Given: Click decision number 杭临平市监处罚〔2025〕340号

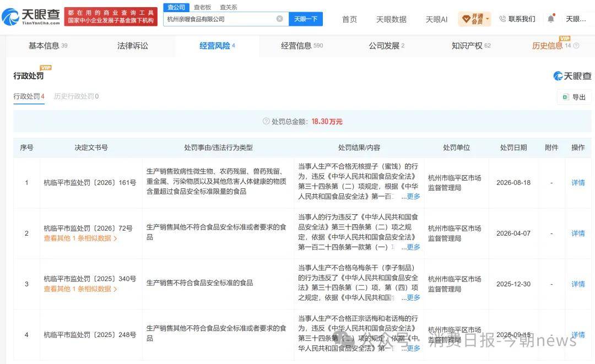Looking at the screenshot, I should [x=90, y=279].
